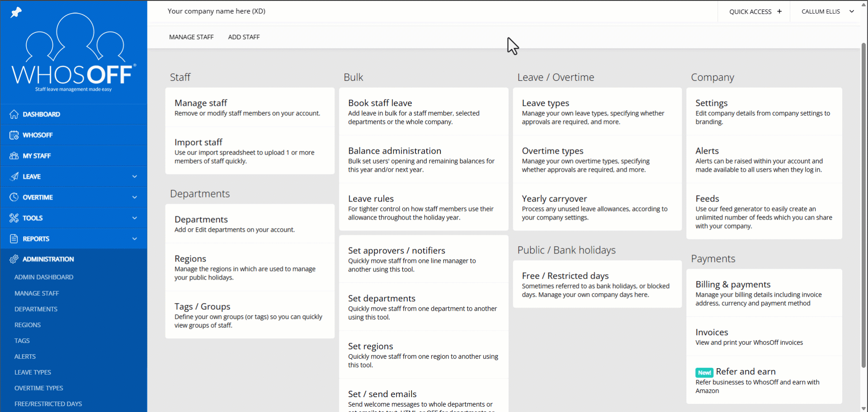Select the Manage Staff tab
Screen dimensions: 868x412
coord(191,37)
